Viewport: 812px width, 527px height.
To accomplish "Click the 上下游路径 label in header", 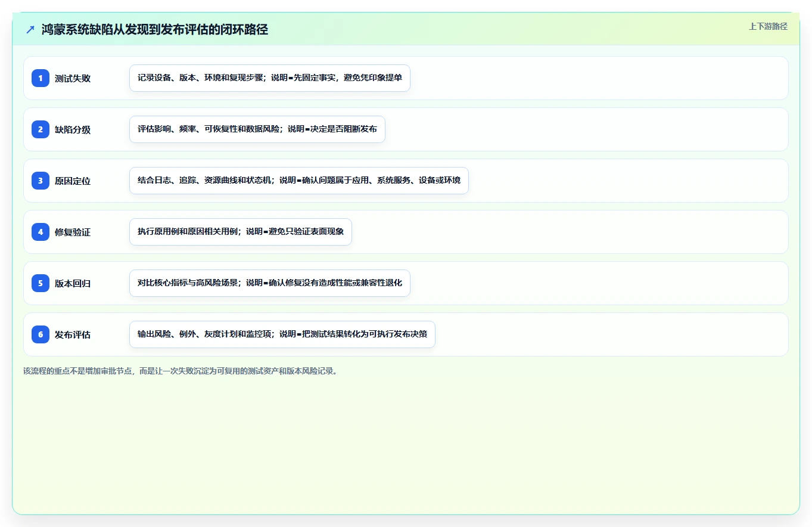I will point(768,26).
